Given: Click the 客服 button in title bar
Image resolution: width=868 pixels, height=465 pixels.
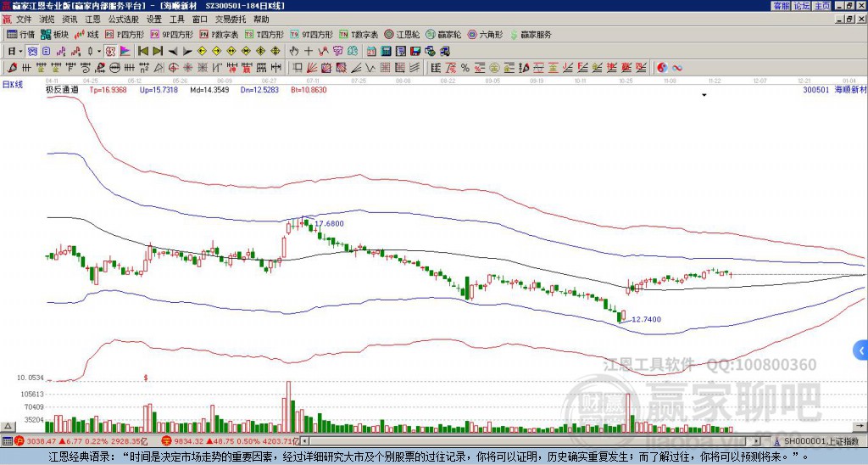Looking at the screenshot, I should [781, 6].
